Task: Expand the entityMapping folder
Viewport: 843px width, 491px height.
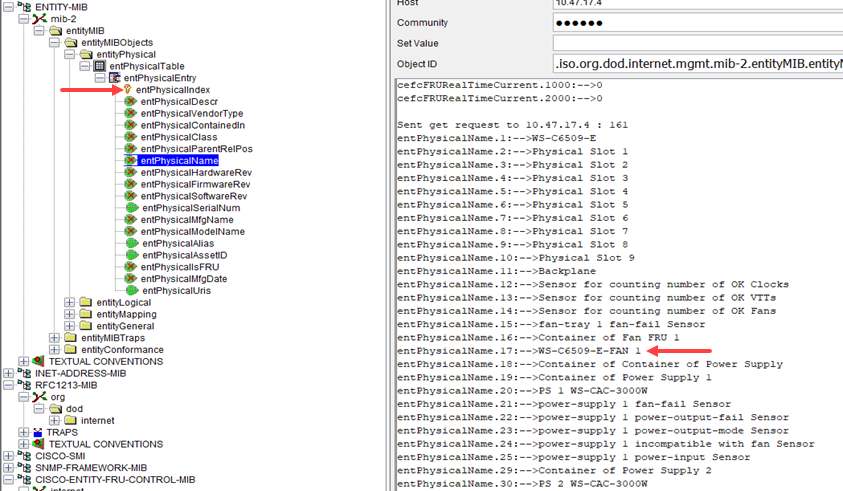Action: coord(69,314)
